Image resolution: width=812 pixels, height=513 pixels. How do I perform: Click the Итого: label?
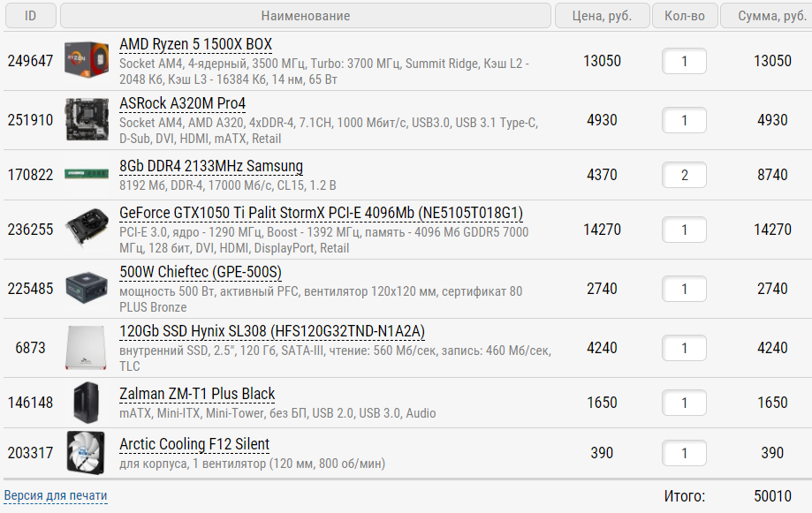click(684, 496)
